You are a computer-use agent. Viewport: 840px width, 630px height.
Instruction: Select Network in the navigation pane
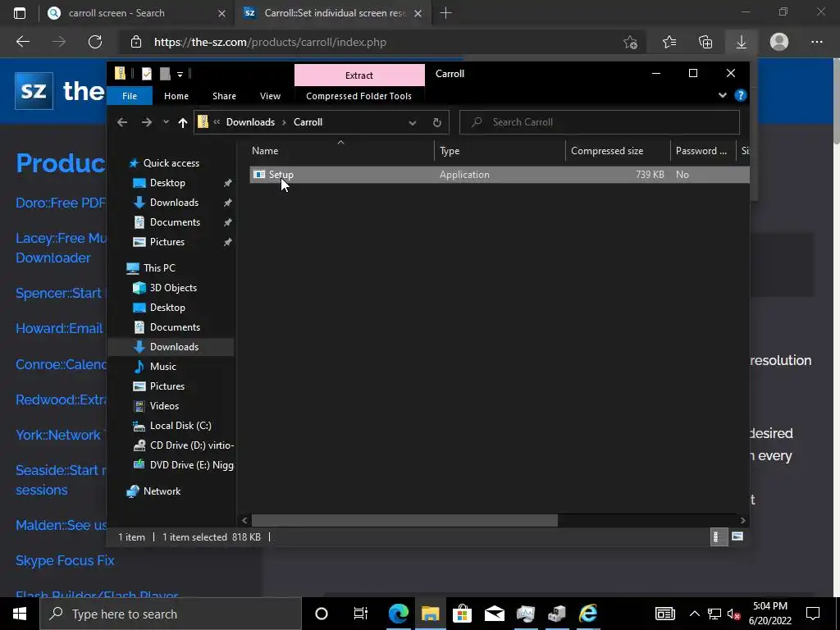(162, 491)
